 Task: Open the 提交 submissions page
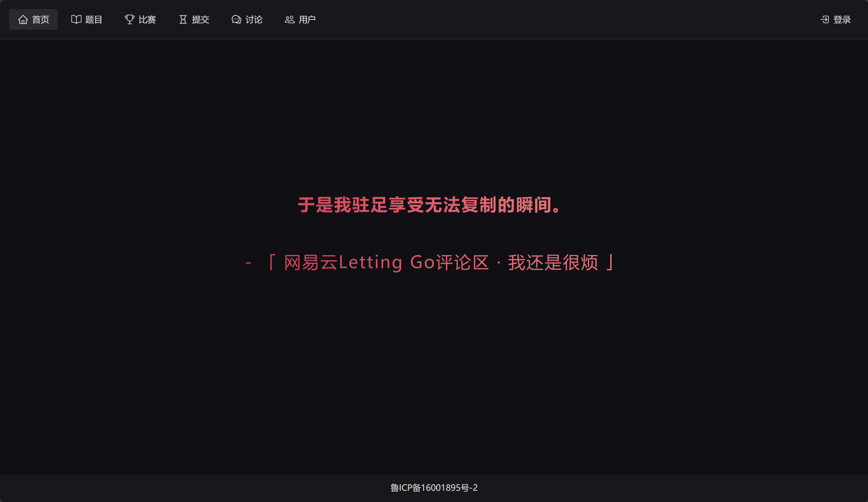[200, 20]
